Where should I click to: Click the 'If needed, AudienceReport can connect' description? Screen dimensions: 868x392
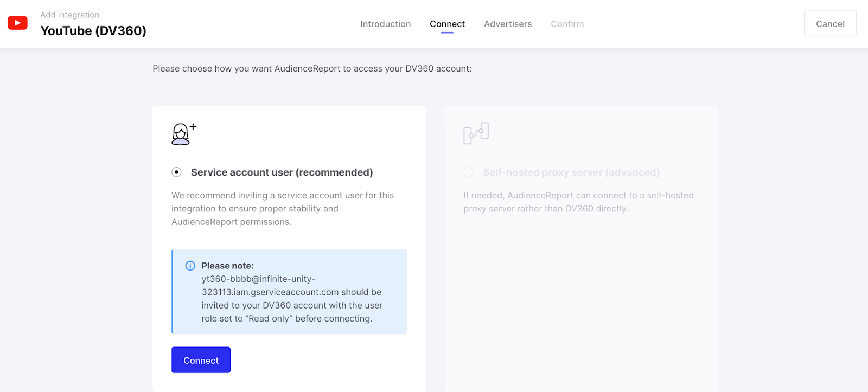(x=578, y=202)
